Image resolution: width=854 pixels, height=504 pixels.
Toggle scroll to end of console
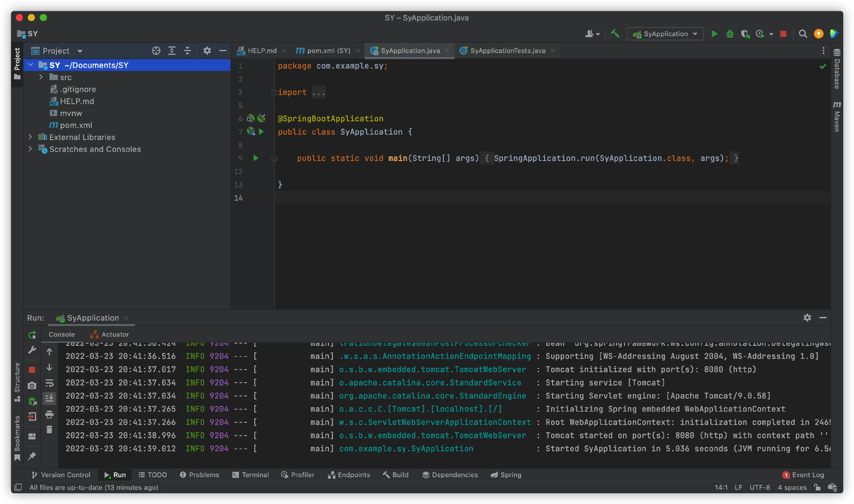coord(49,398)
